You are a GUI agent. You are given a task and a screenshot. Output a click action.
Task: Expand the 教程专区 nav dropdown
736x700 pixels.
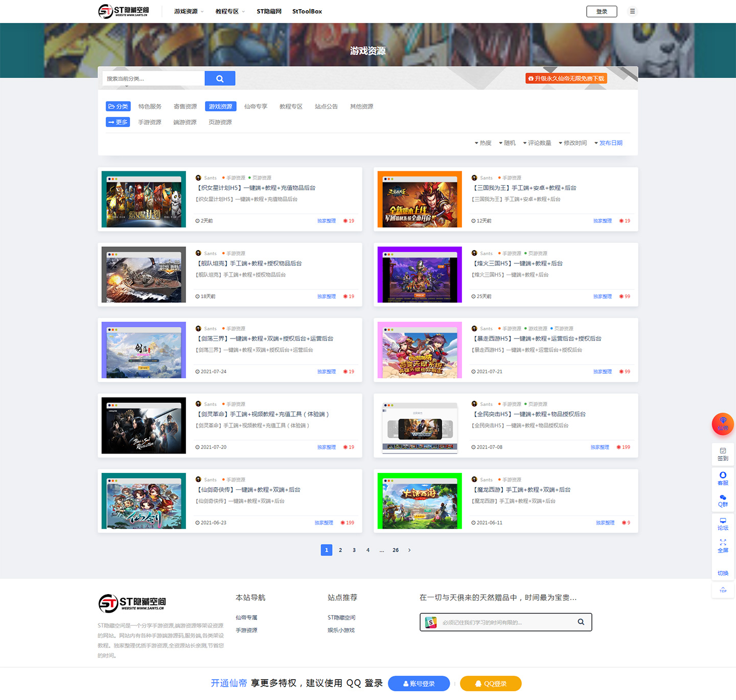point(230,11)
